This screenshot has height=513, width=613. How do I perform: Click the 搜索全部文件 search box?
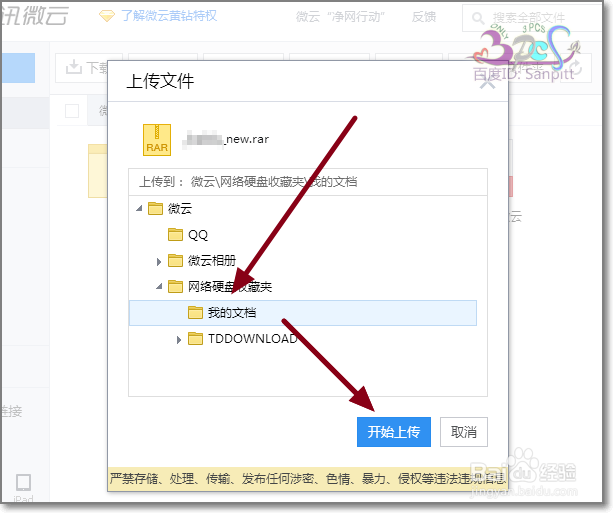point(532,18)
